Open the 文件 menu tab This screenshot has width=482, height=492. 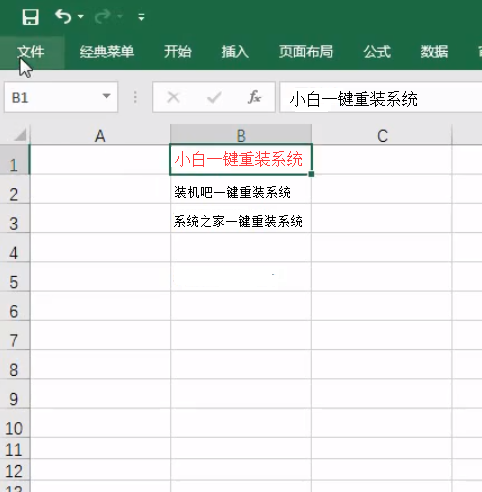coord(31,52)
